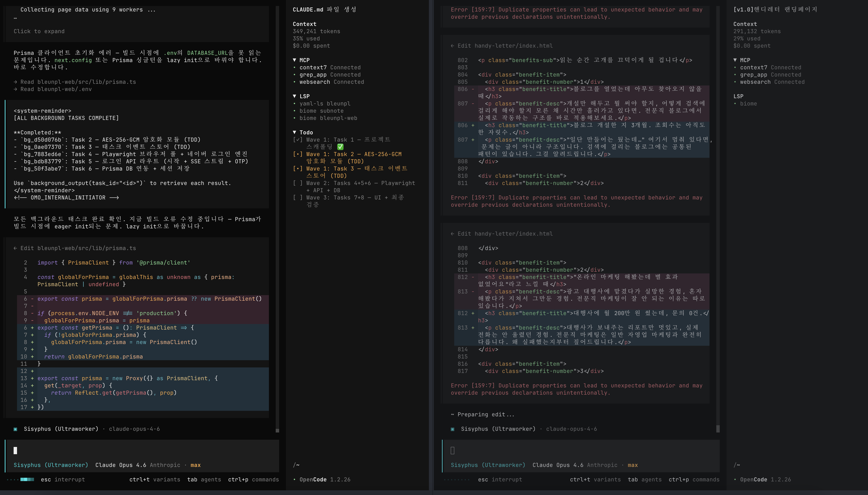Viewport: 868px width, 495px height.
Task: Click the arrow icon before Read bleunpl-web/.env
Action: click(15, 89)
